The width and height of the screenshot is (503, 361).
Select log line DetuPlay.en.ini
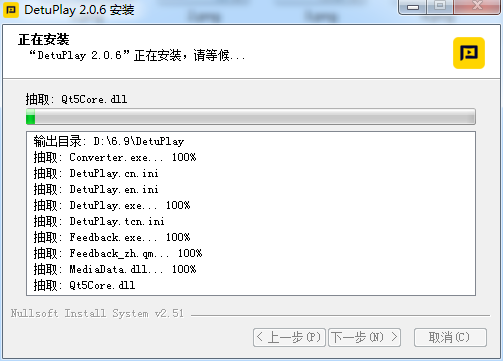point(96,189)
